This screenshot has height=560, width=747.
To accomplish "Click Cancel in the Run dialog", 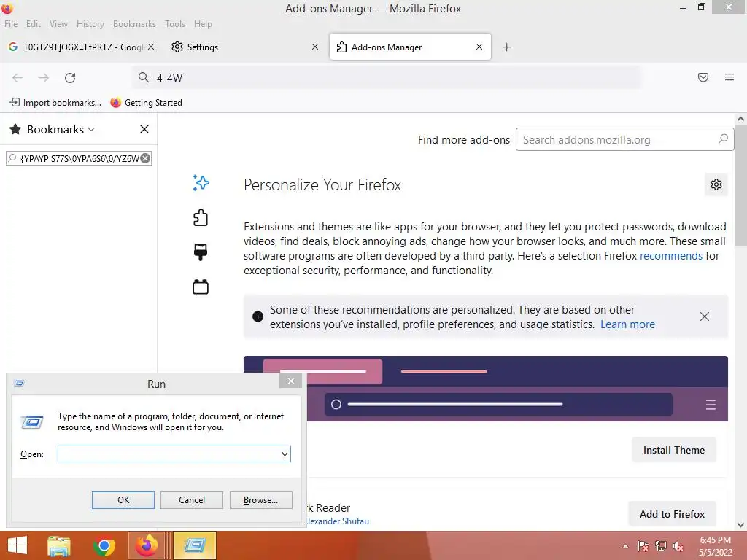I will 192,500.
